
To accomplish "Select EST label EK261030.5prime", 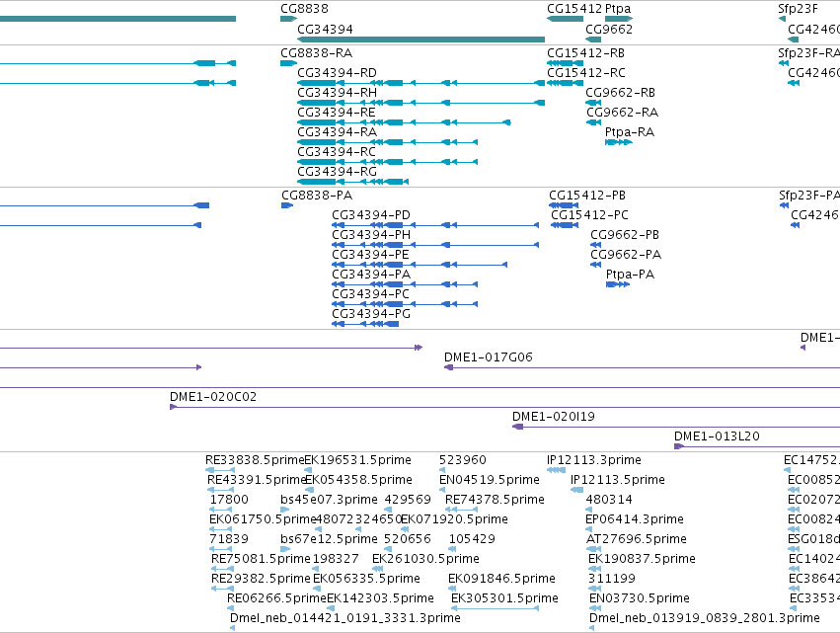I will pyautogui.click(x=425, y=560).
